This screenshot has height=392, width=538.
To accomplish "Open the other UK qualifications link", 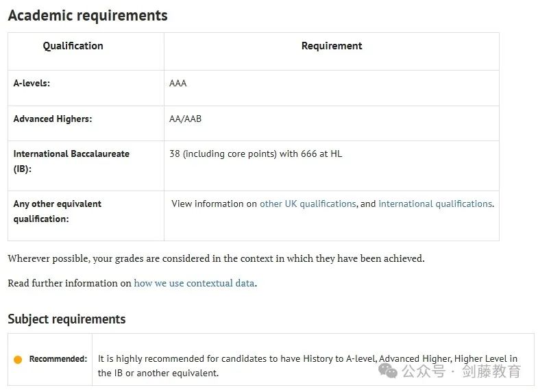I will 308,204.
